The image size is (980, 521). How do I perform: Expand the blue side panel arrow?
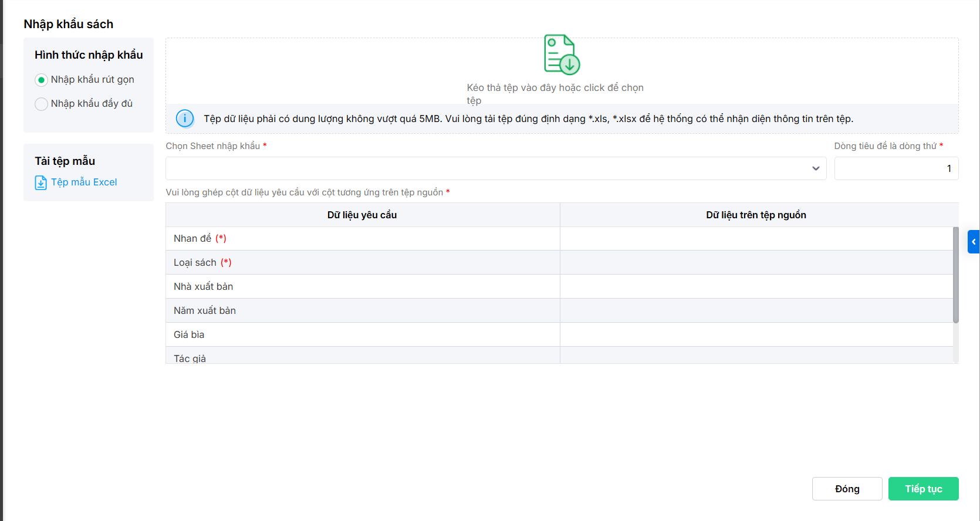(974, 242)
